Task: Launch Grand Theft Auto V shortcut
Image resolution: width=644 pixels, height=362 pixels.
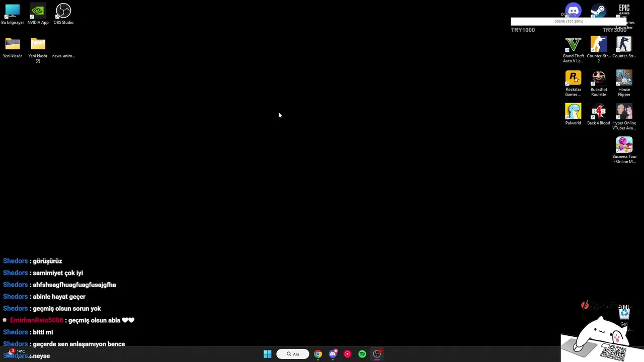Action: (573, 50)
